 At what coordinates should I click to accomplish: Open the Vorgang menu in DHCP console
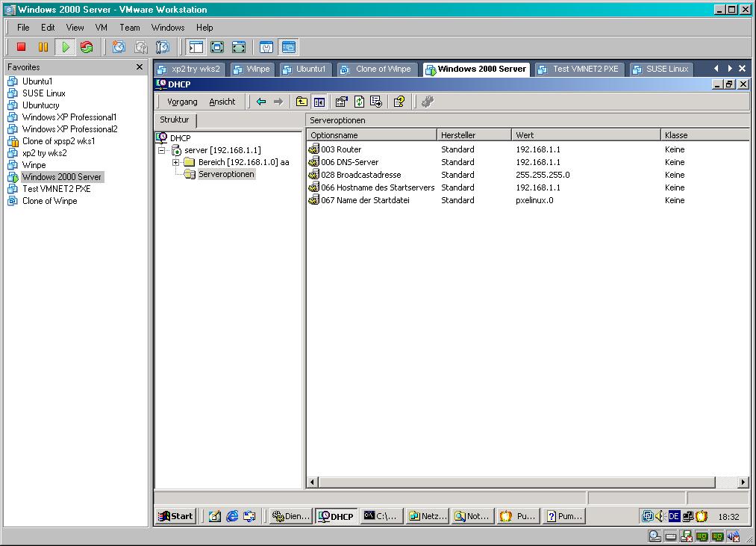[182, 102]
